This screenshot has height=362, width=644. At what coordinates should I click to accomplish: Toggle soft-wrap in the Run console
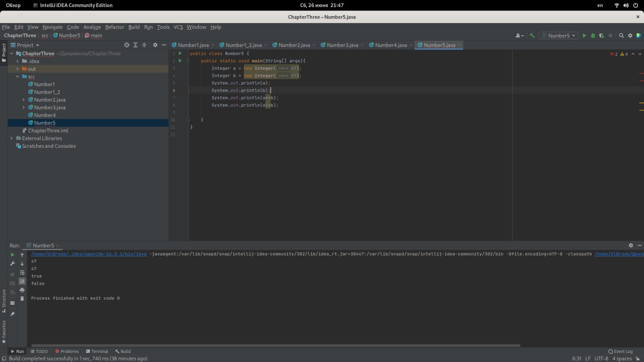point(22,273)
